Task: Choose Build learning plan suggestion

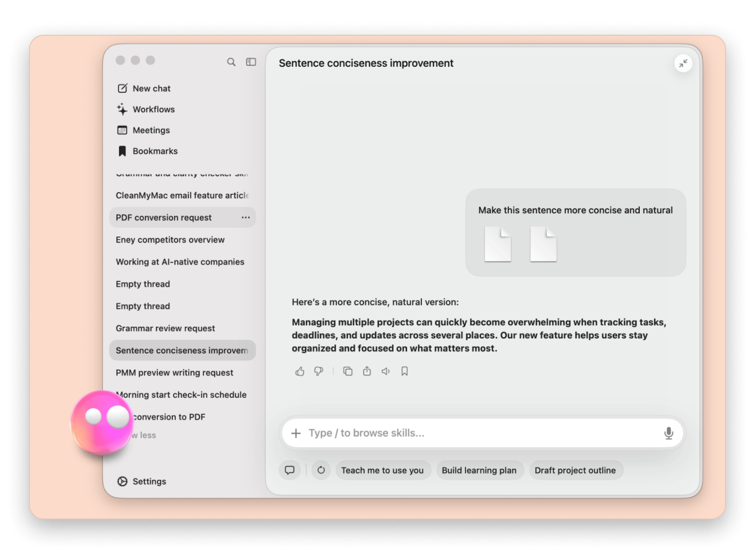Action: (479, 470)
